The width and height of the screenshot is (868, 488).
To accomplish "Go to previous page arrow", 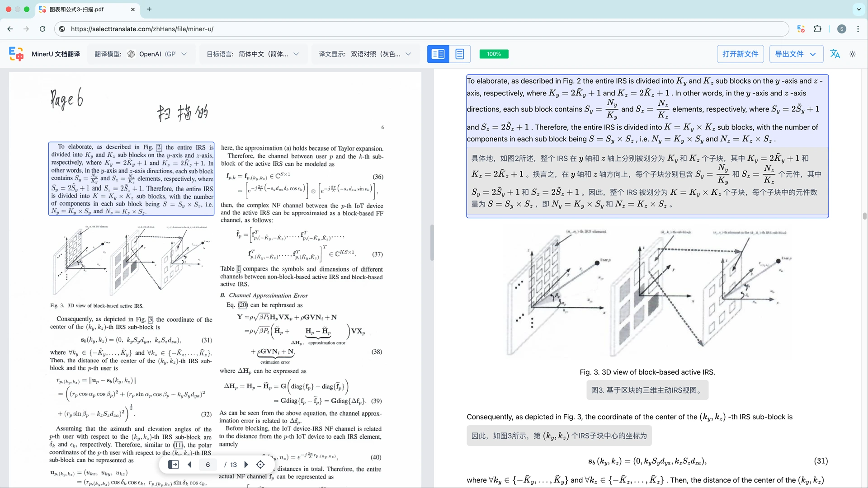I will click(189, 465).
